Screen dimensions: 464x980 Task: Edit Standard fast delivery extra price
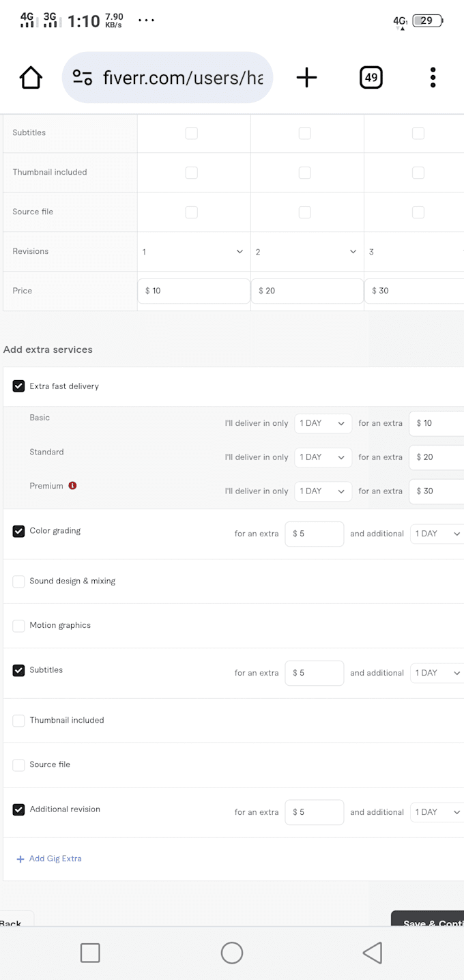[x=437, y=457]
